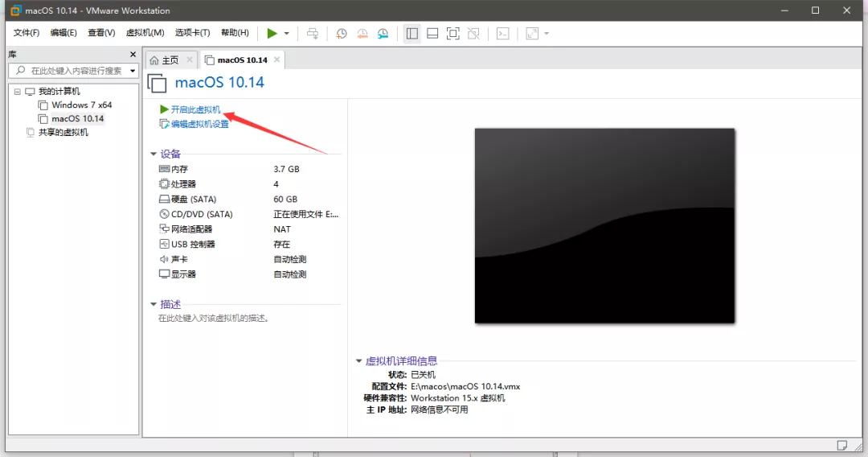Enter full screen mode icon
Image resolution: width=868 pixels, height=457 pixels.
coord(452,33)
